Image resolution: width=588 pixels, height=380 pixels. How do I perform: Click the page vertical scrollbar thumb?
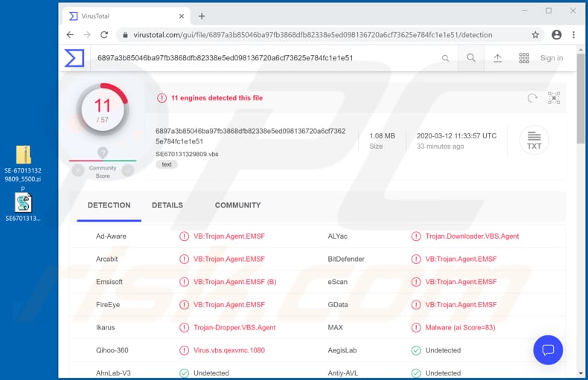581,98
